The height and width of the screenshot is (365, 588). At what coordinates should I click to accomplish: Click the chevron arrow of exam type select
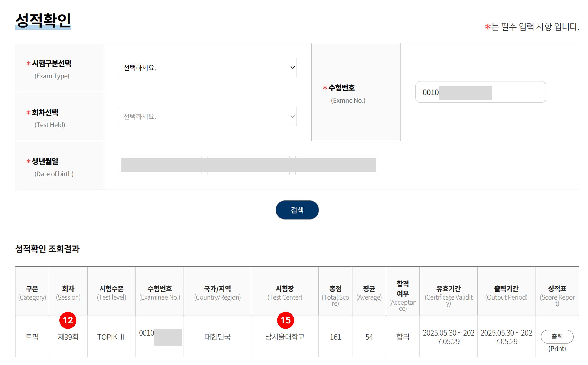292,67
